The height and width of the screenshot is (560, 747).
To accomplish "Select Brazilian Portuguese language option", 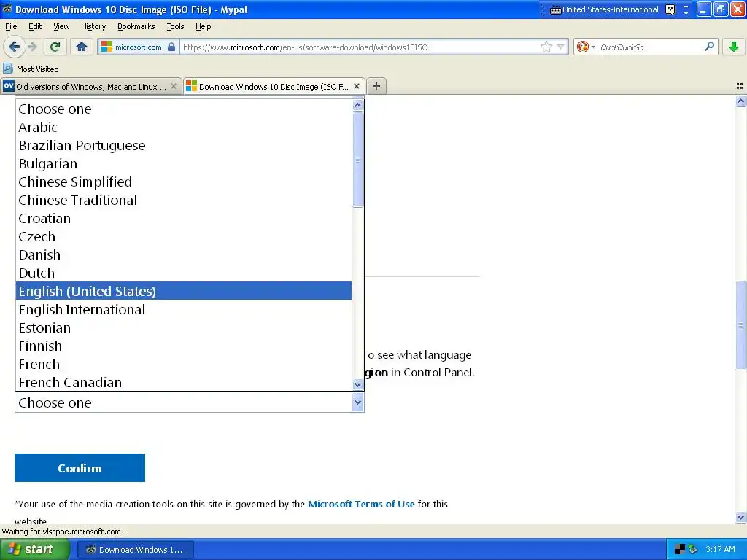I will [183, 145].
